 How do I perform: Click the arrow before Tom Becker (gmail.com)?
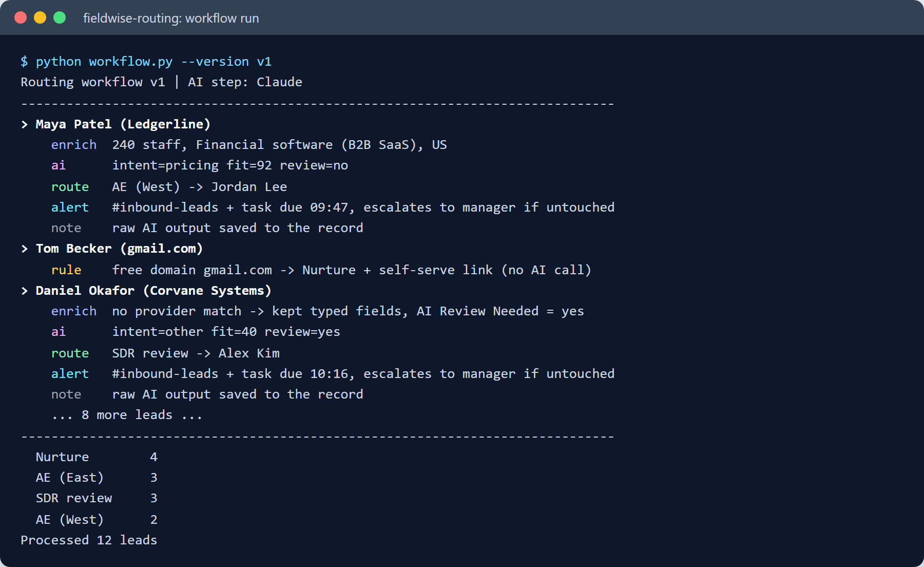[25, 249]
